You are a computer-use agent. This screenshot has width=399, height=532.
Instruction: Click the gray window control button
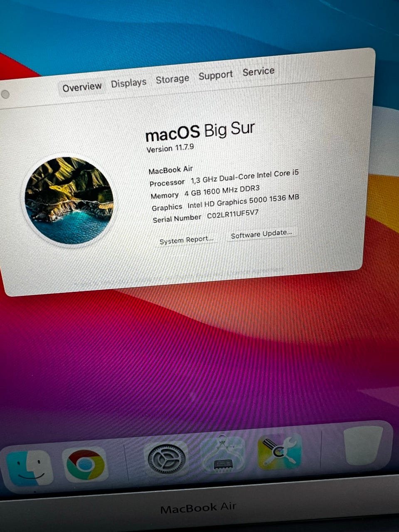[x=5, y=94]
